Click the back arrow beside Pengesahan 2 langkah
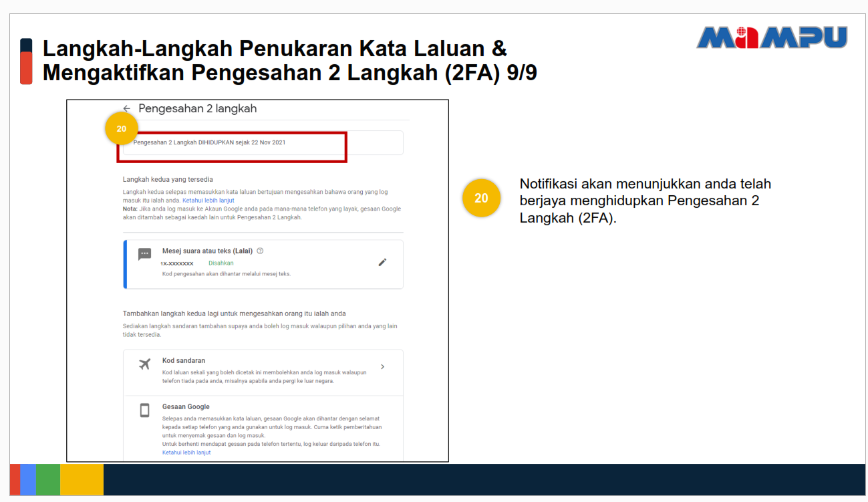This screenshot has width=868, height=502. [x=126, y=109]
